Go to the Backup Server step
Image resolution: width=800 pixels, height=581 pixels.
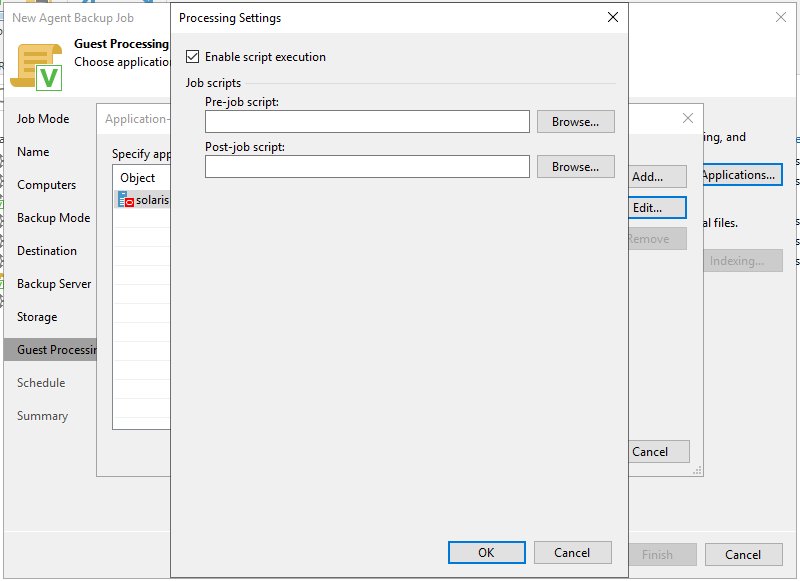pos(54,284)
